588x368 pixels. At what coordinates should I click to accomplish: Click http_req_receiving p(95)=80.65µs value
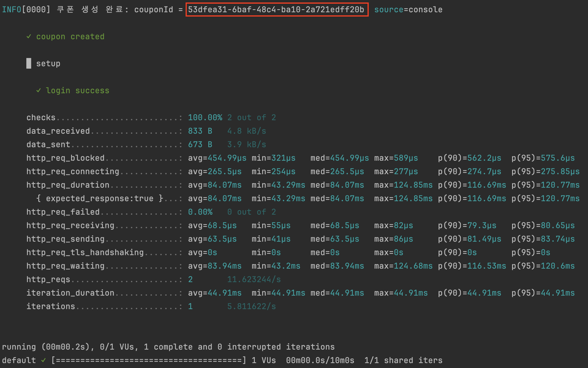tap(543, 225)
